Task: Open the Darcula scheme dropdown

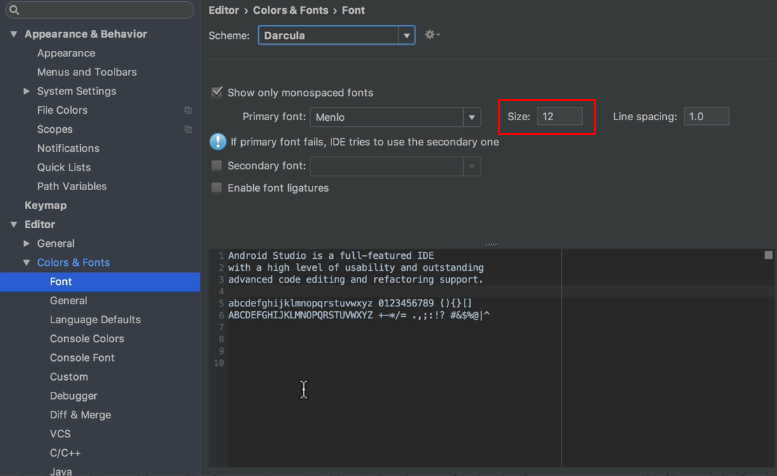Action: click(336, 35)
